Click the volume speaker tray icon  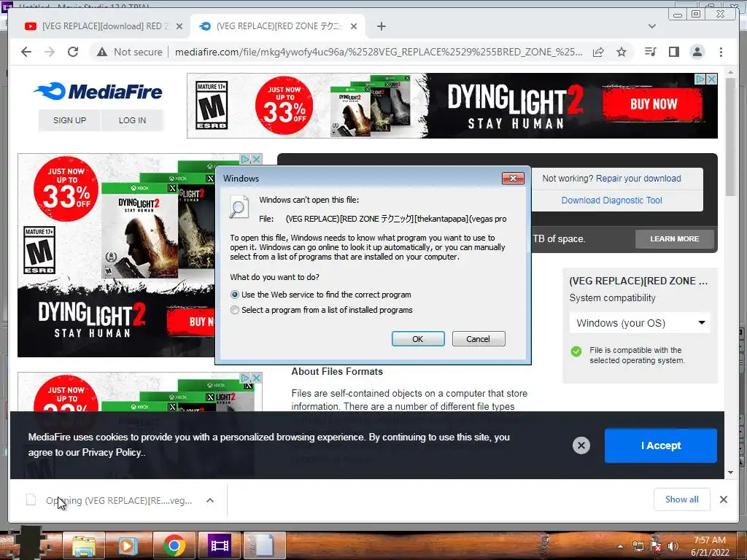(673, 546)
